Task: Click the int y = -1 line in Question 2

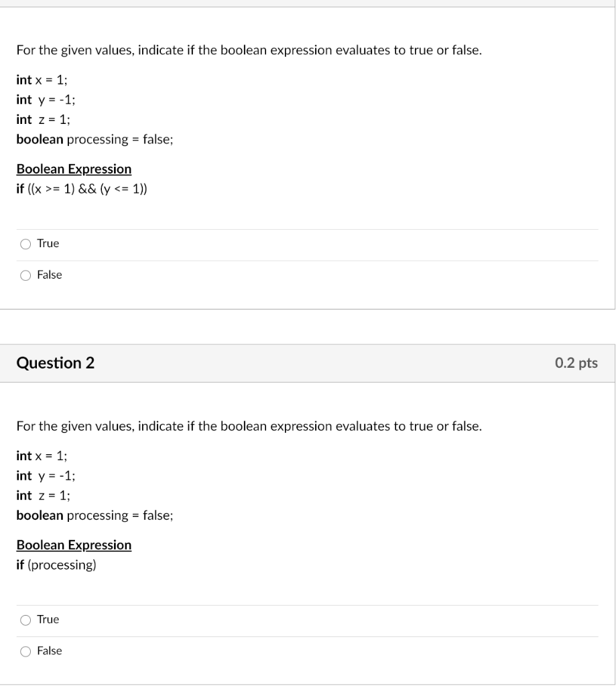Action: click(x=44, y=476)
